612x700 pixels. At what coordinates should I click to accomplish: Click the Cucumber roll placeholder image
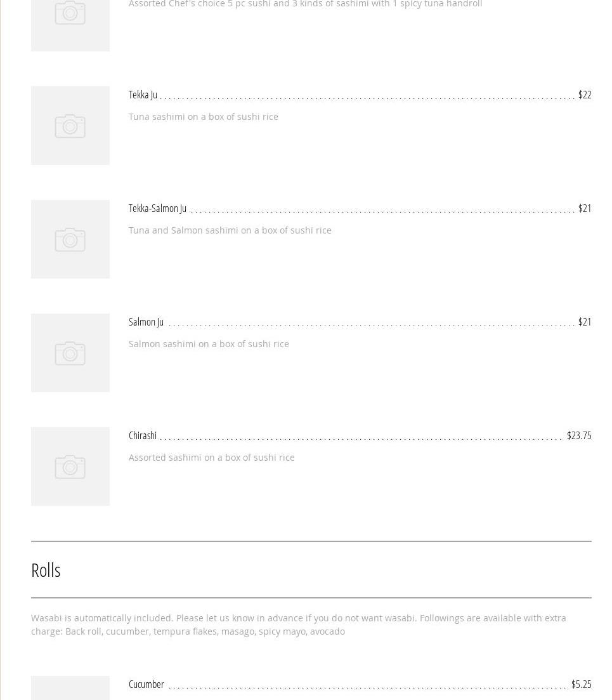pos(70,689)
